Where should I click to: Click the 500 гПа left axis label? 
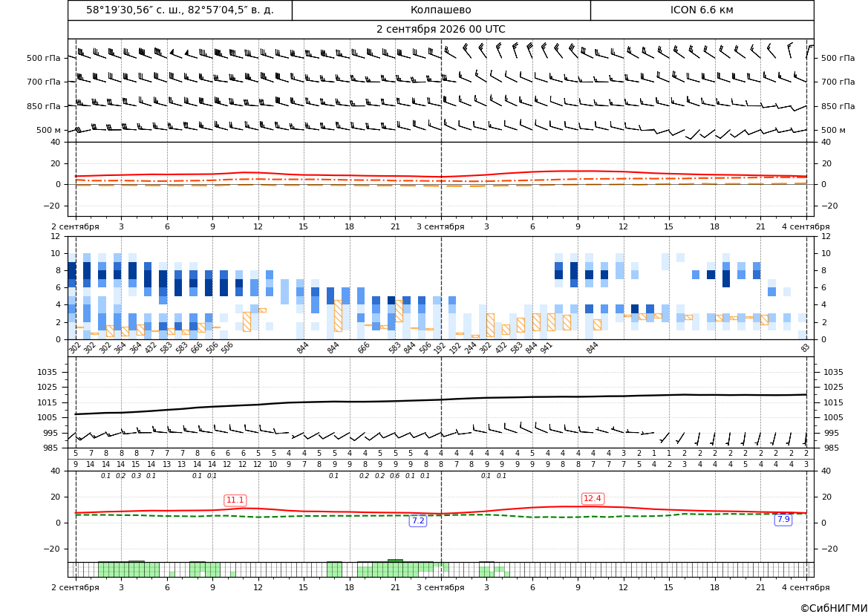tap(44, 58)
